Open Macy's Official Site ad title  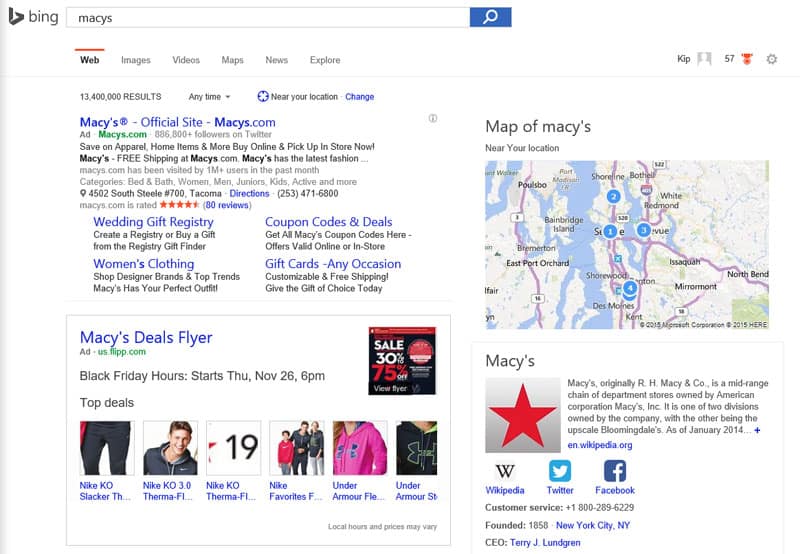coord(178,122)
